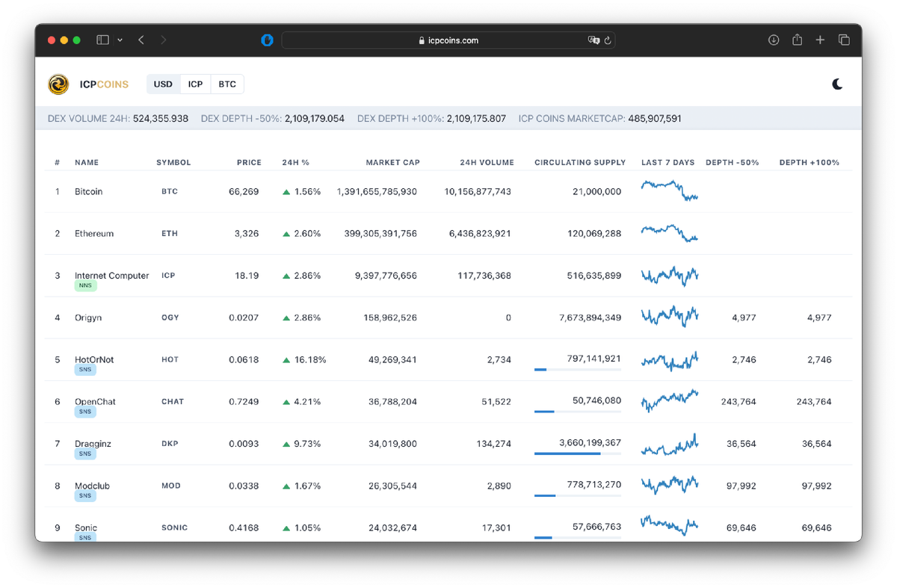Viewport: 897px width, 588px height.
Task: Click OpenChat depth value 243,764 under DEPTH -50%
Action: pos(739,402)
